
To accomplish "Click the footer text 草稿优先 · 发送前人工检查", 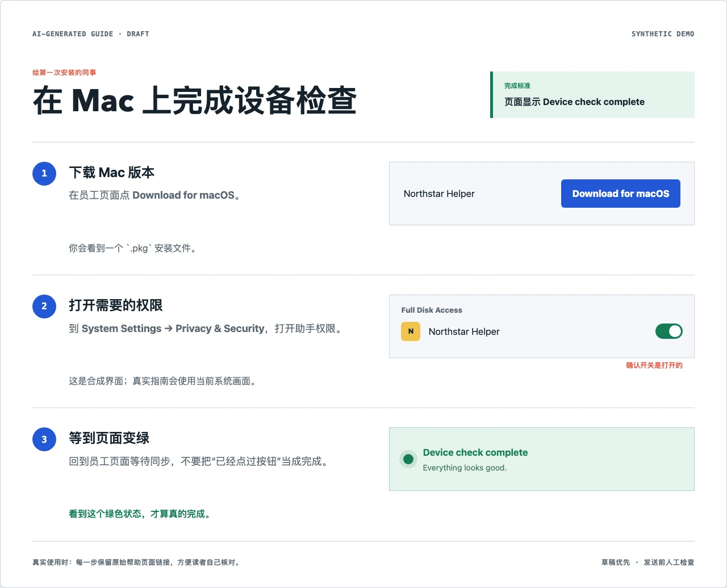I will pos(648,562).
